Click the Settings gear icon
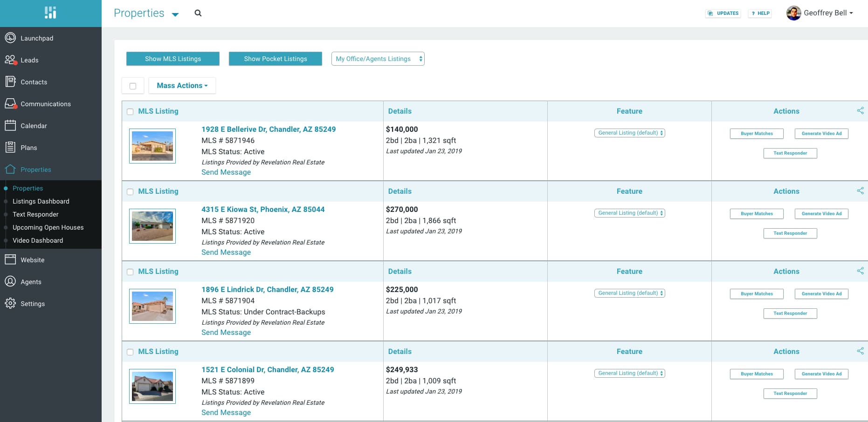Image resolution: width=868 pixels, height=422 pixels. click(x=10, y=303)
